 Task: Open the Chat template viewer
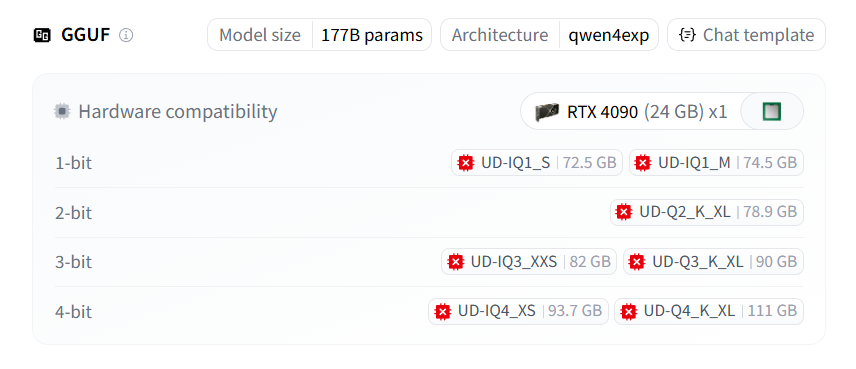click(x=746, y=35)
